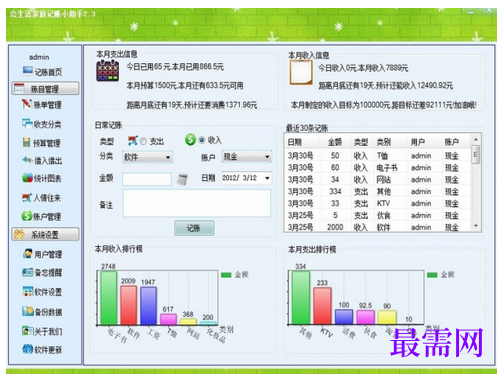Click the admin username label

[39, 57]
